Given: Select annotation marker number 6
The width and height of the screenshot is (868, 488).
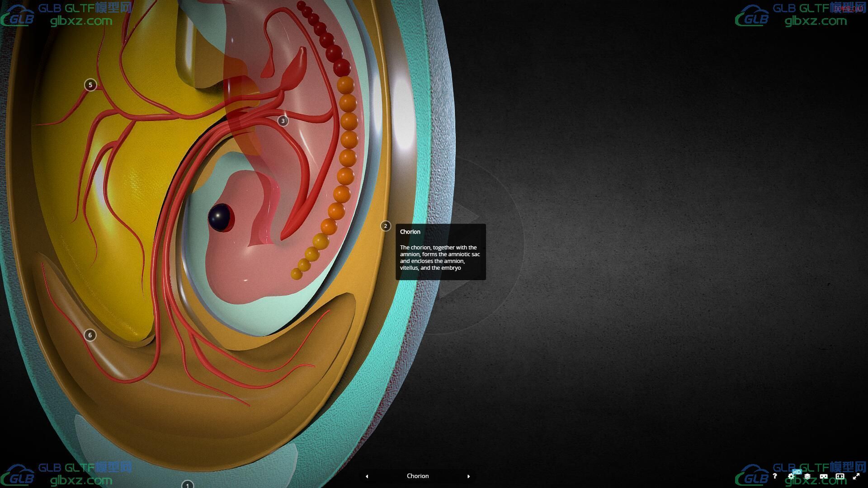Looking at the screenshot, I should [90, 335].
